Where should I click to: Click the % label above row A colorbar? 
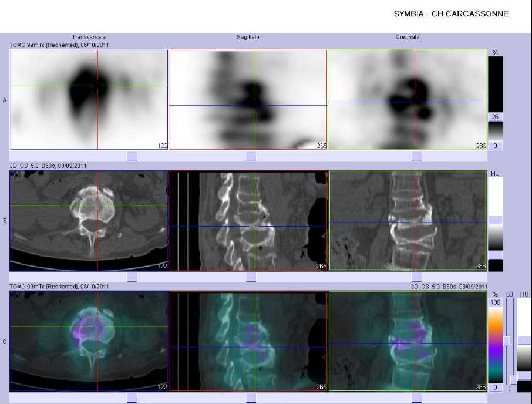coord(495,53)
